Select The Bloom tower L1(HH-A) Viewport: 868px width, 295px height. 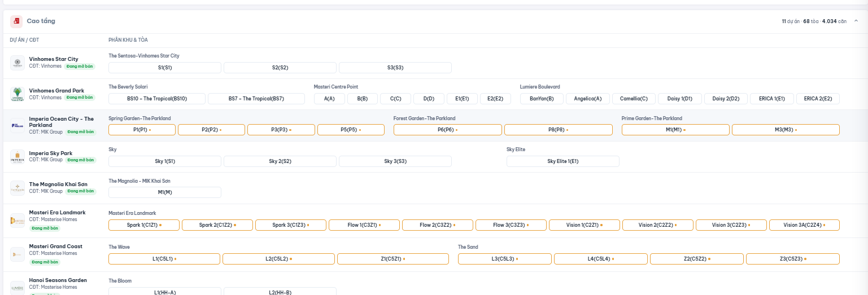165,292
